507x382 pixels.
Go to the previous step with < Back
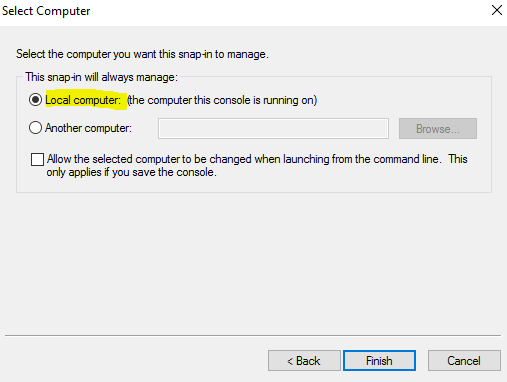[x=304, y=360]
